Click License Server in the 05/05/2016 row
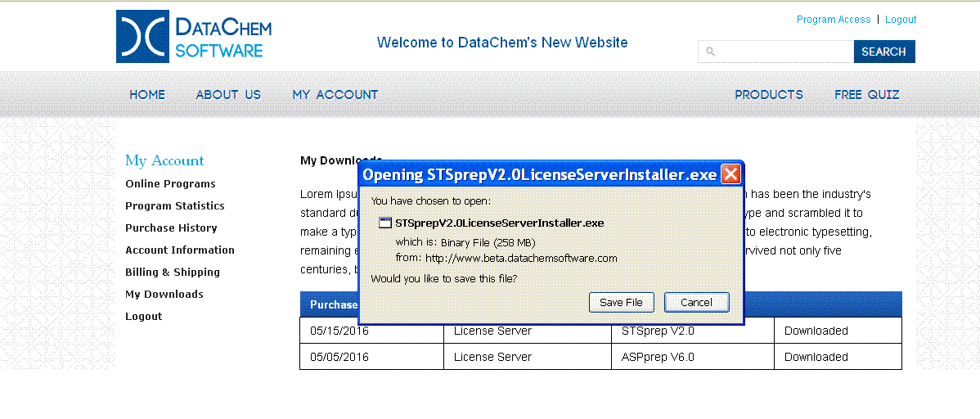The image size is (980, 419). pos(528,357)
